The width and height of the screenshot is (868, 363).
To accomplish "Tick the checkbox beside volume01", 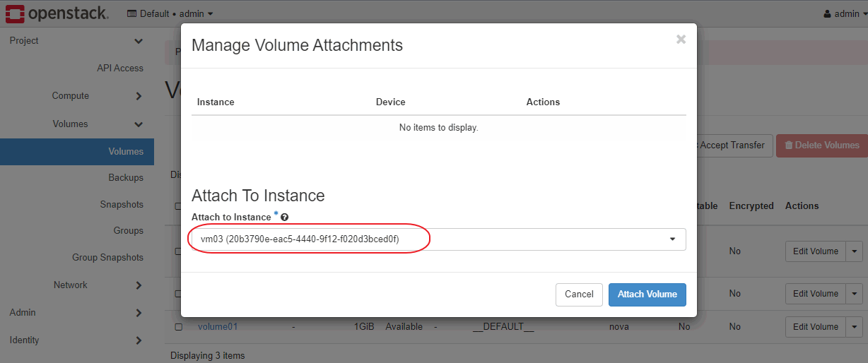I will point(179,327).
